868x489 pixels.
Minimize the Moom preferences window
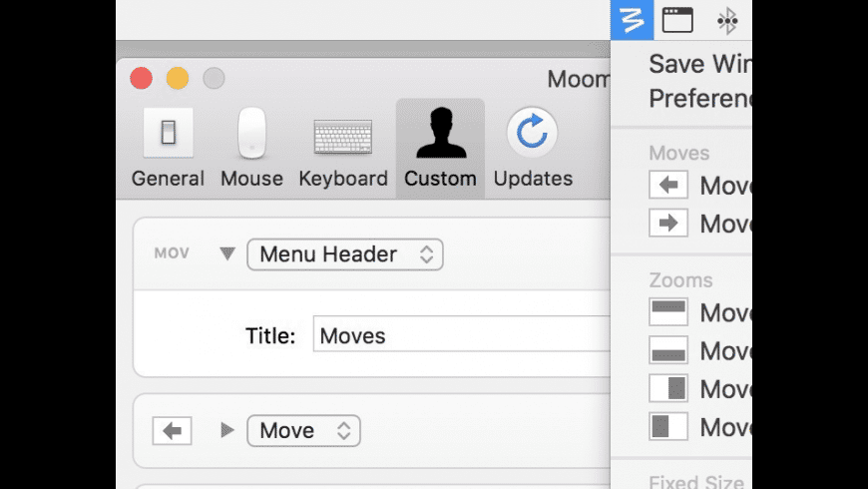[178, 78]
